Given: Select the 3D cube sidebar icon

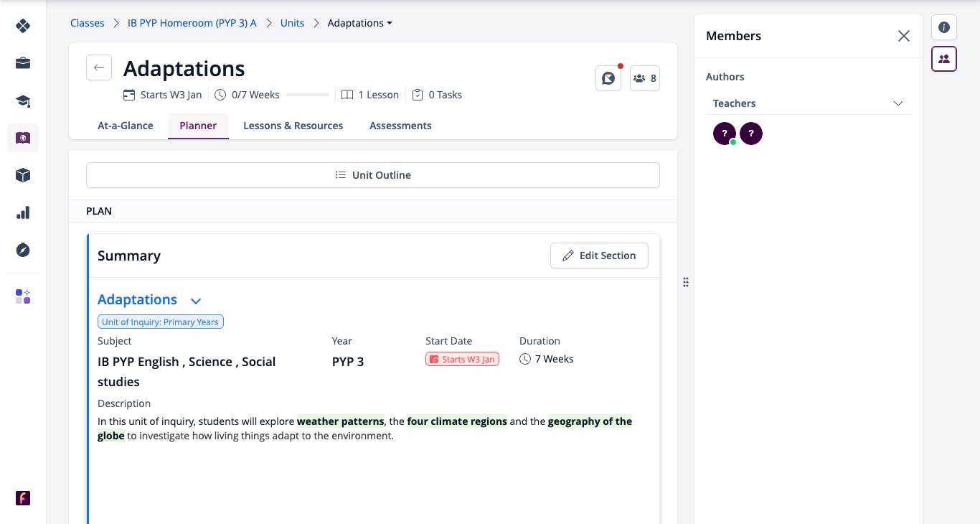Looking at the screenshot, I should click(x=23, y=175).
